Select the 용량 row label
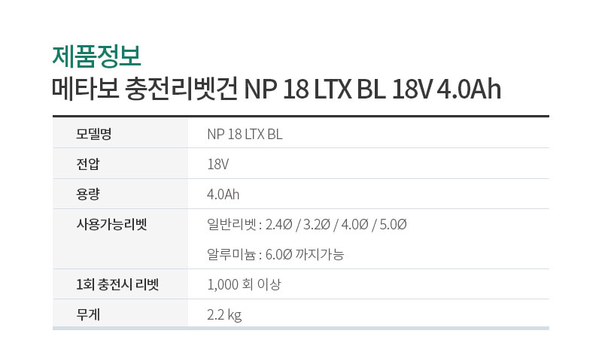This screenshot has width=602, height=364. (88, 194)
